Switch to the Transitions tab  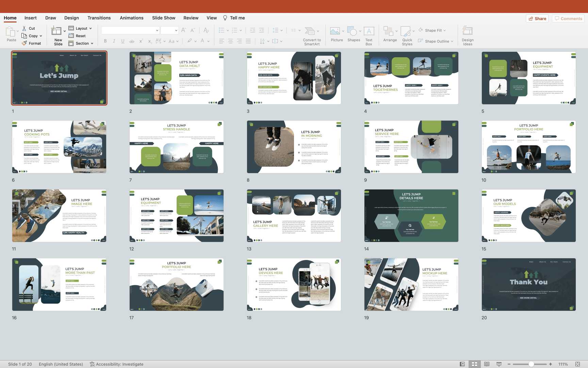click(99, 18)
